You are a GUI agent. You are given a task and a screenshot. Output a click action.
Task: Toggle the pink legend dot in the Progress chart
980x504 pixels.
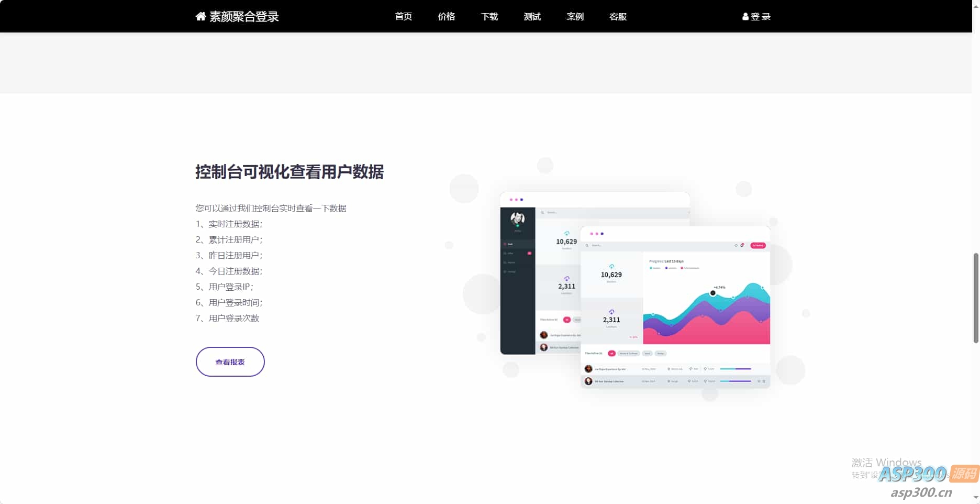pos(681,268)
